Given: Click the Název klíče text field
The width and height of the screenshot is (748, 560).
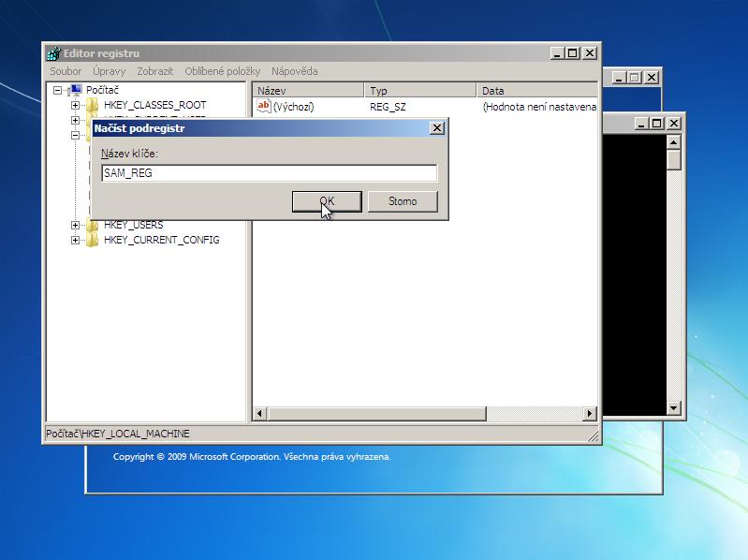Looking at the screenshot, I should click(269, 173).
